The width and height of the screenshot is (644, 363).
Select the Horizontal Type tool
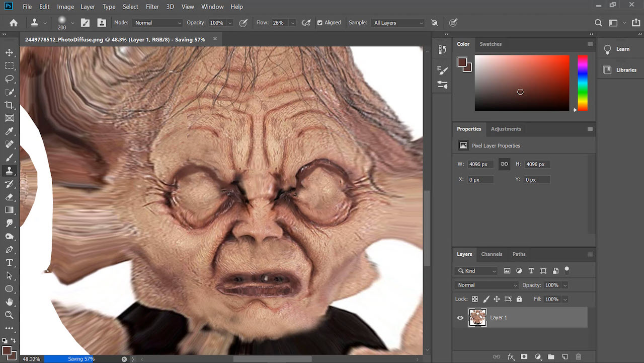point(9,263)
